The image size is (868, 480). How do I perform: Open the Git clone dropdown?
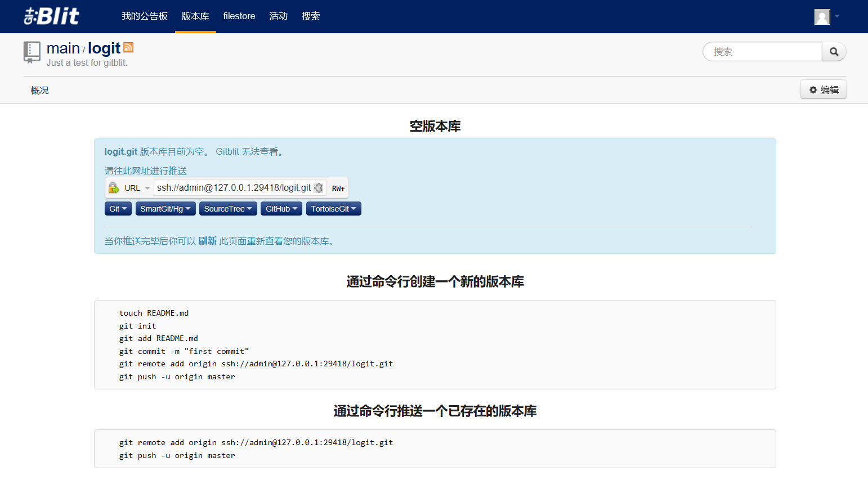(118, 208)
